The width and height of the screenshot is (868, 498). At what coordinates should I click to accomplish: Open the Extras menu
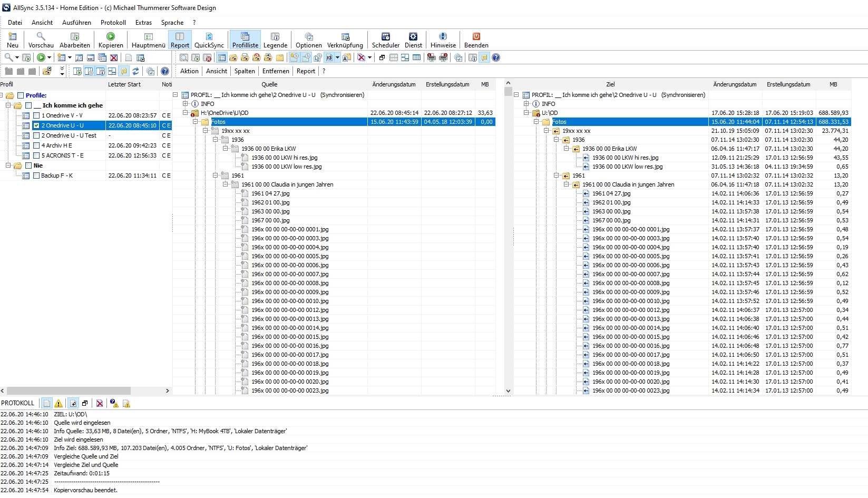pyautogui.click(x=143, y=23)
